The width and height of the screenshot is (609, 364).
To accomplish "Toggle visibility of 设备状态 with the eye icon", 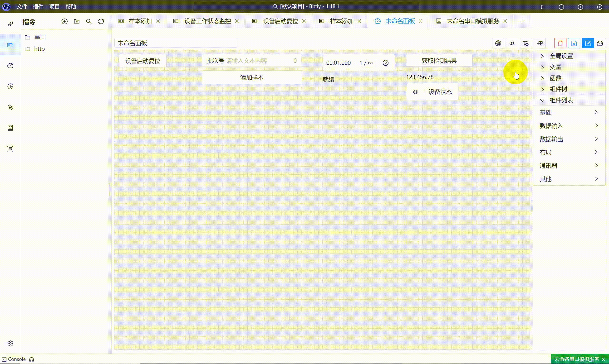I will pyautogui.click(x=416, y=92).
